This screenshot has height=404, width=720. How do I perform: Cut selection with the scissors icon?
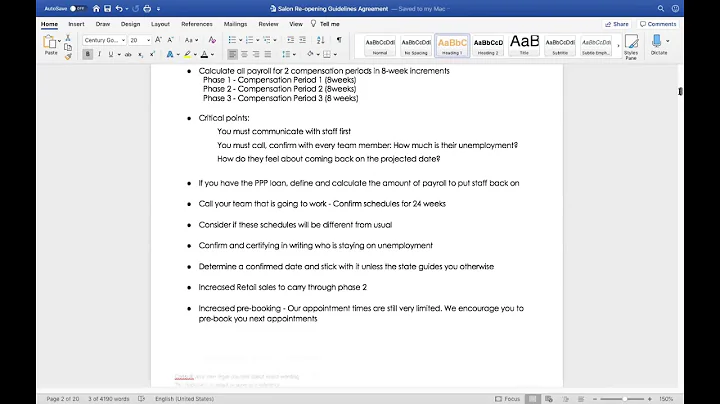click(x=68, y=38)
